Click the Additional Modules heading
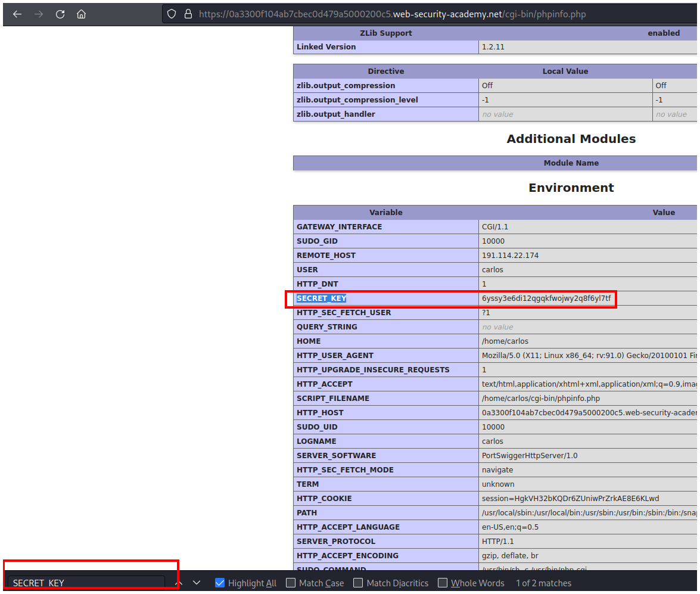The height and width of the screenshot is (594, 700). tap(571, 139)
